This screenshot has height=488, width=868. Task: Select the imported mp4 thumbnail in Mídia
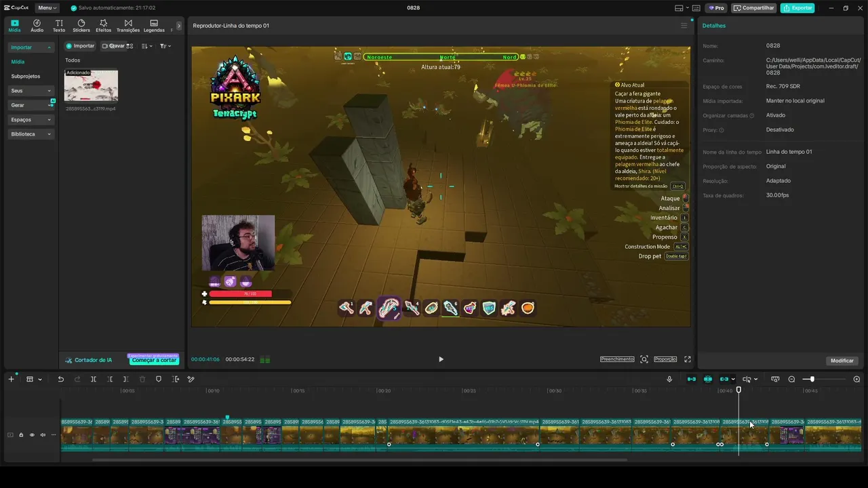(91, 85)
